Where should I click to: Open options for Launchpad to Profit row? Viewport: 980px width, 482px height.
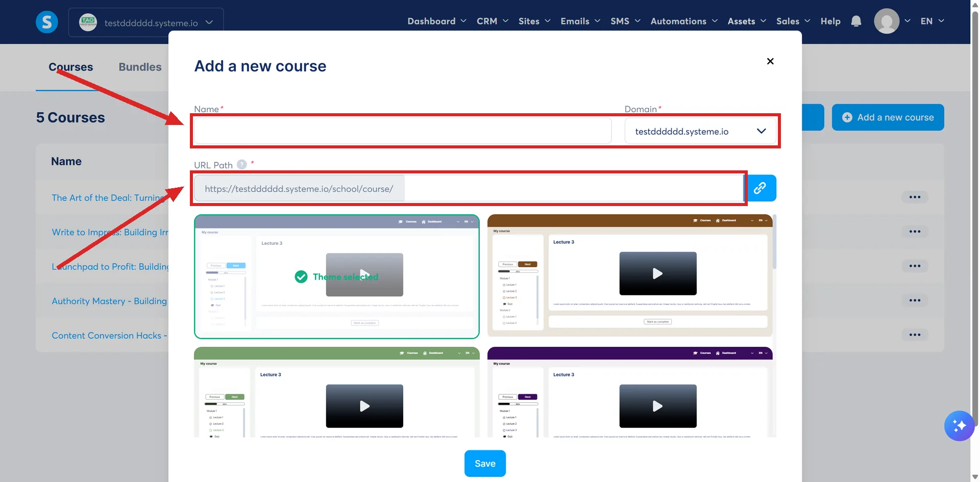pyautogui.click(x=915, y=266)
